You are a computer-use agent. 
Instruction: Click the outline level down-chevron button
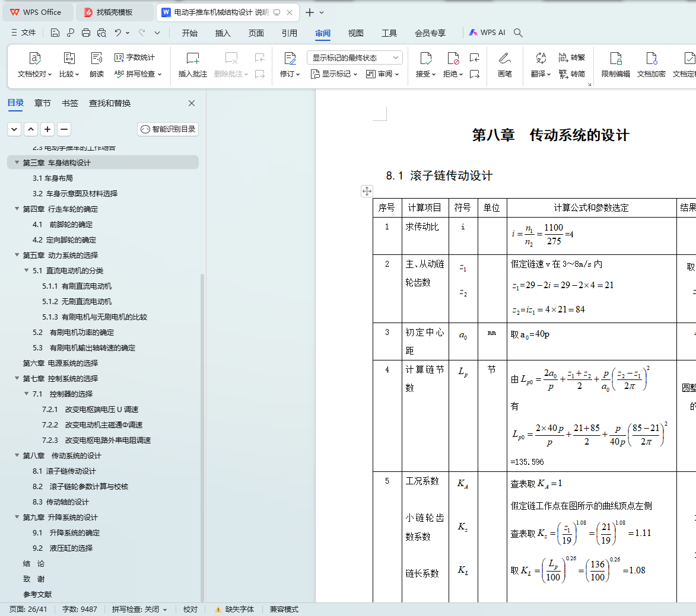point(14,129)
